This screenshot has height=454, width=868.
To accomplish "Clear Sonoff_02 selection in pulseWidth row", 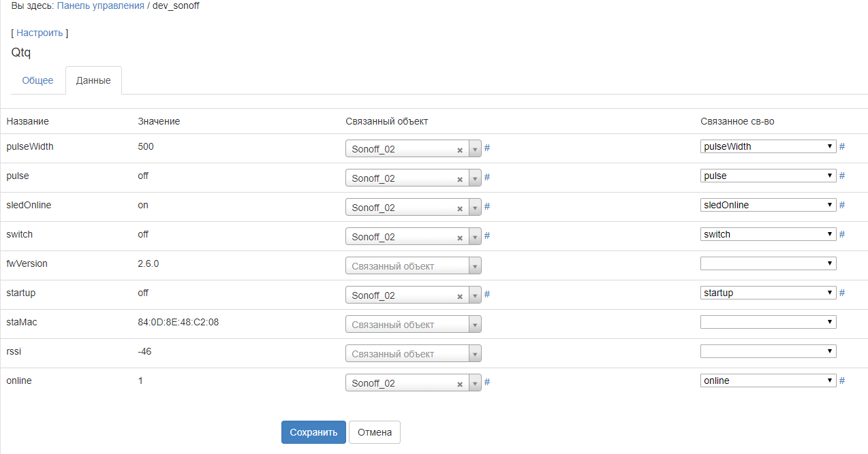I will (x=460, y=150).
